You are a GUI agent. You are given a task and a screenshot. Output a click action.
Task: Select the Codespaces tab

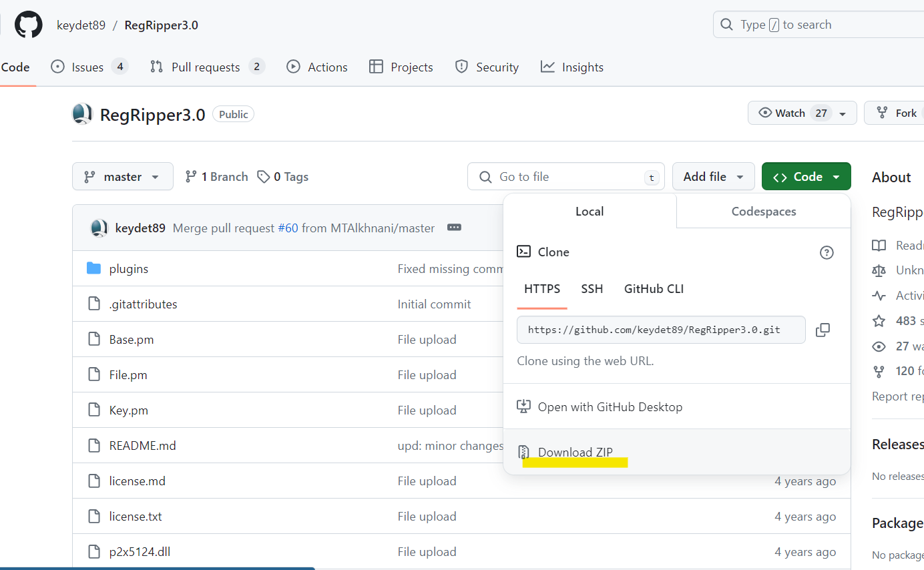pyautogui.click(x=764, y=211)
